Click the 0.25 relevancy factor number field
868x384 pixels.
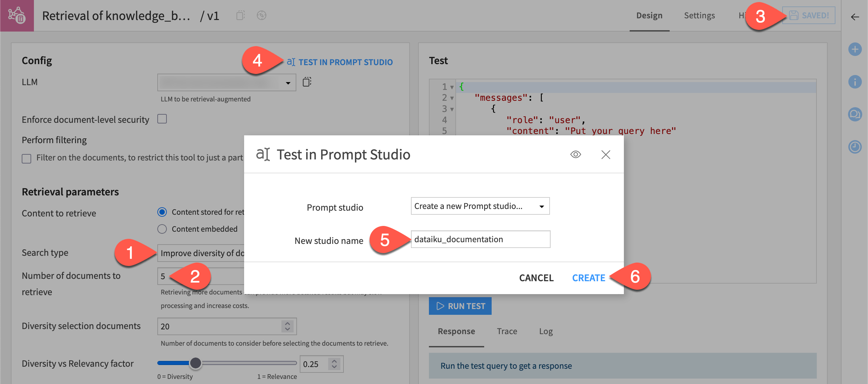321,364
